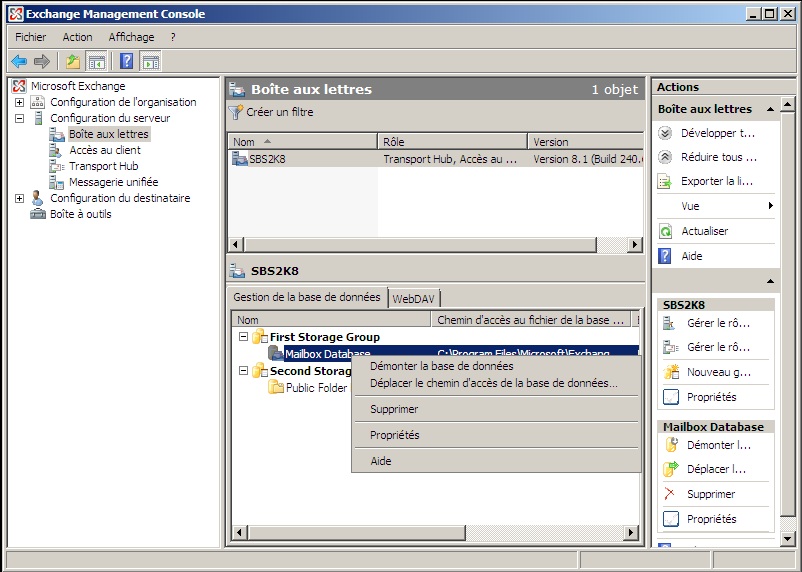Click the Back arrow toolbar icon
The width and height of the screenshot is (802, 572).
pyautogui.click(x=19, y=62)
